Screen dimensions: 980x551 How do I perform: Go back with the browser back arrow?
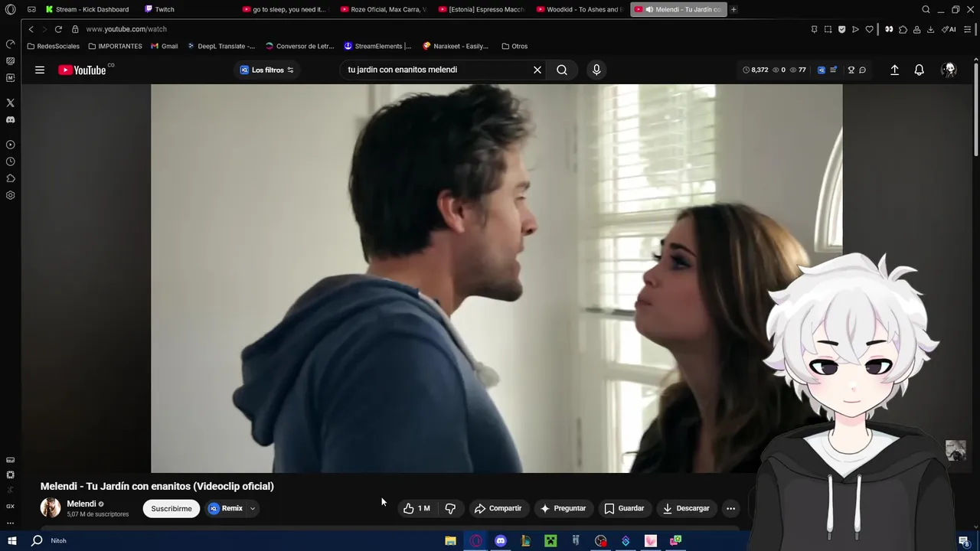point(31,29)
